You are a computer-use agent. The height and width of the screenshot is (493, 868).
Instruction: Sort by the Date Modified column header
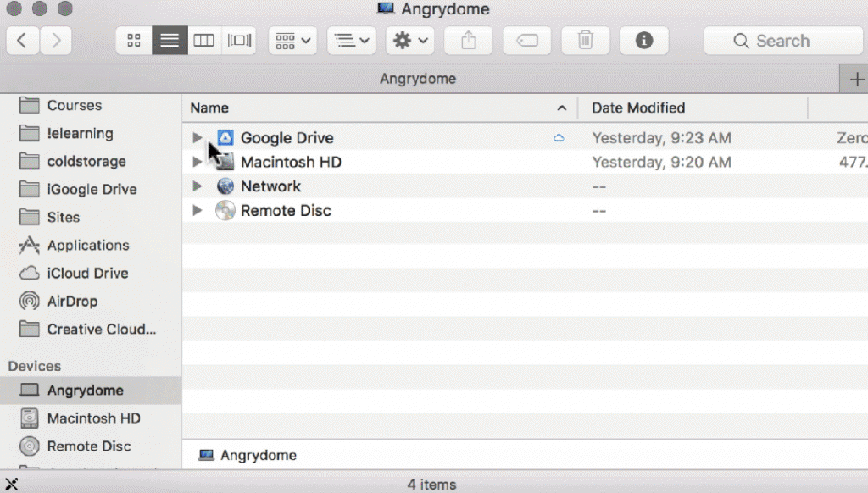tap(638, 108)
